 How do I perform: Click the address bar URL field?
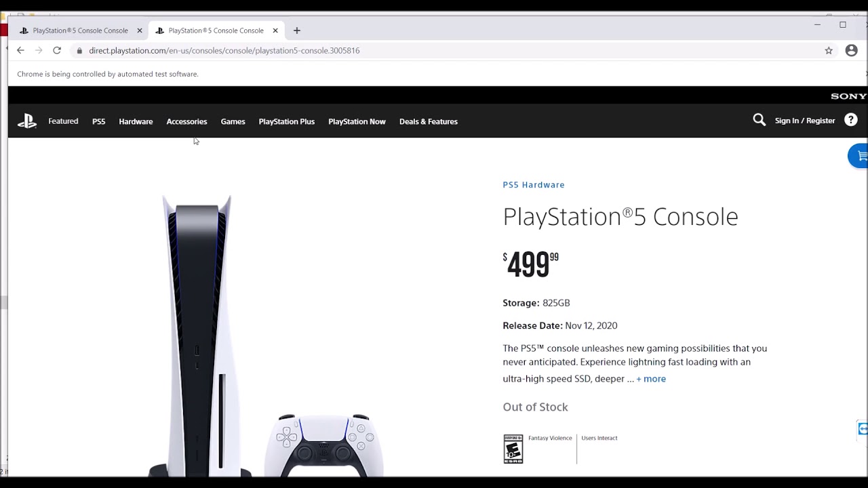[x=448, y=50]
